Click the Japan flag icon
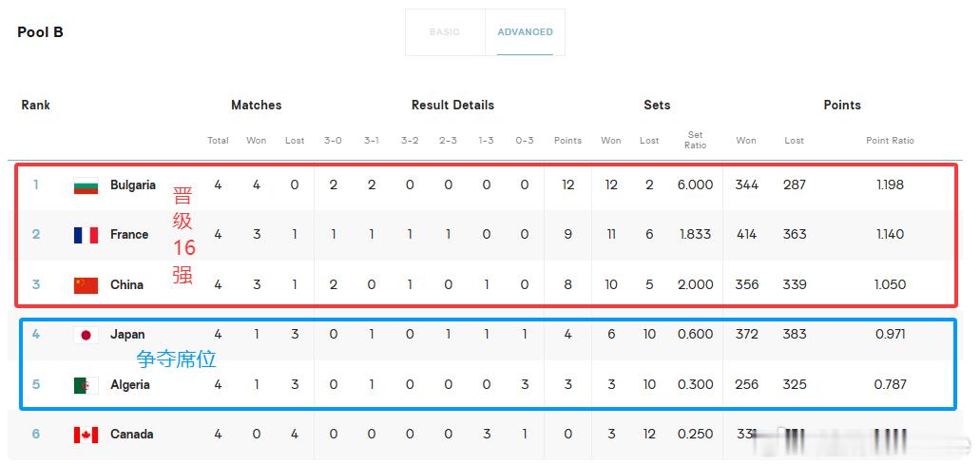 [86, 336]
